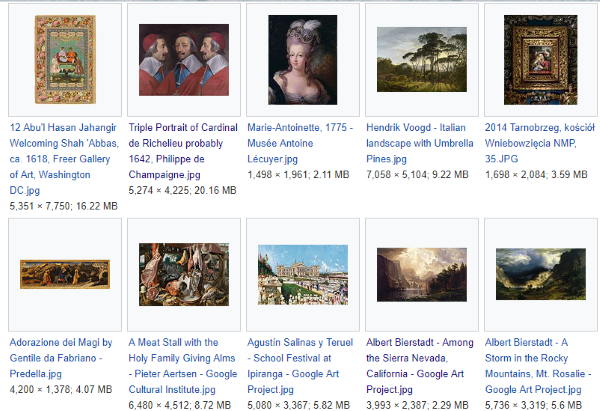Click the '5,080 × 3,367; 5.82 MB' file size text
This screenshot has width=600, height=411.
(x=298, y=405)
